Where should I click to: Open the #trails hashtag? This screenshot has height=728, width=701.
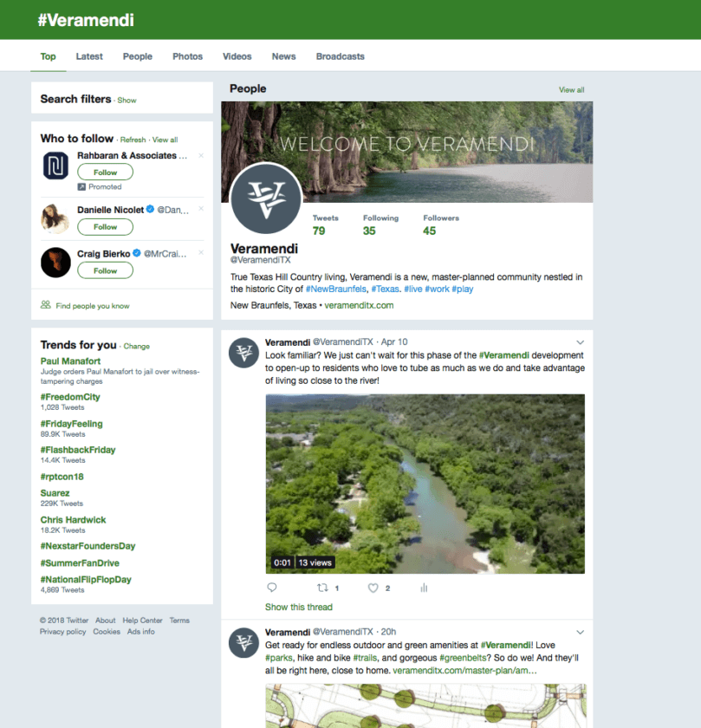[365, 658]
